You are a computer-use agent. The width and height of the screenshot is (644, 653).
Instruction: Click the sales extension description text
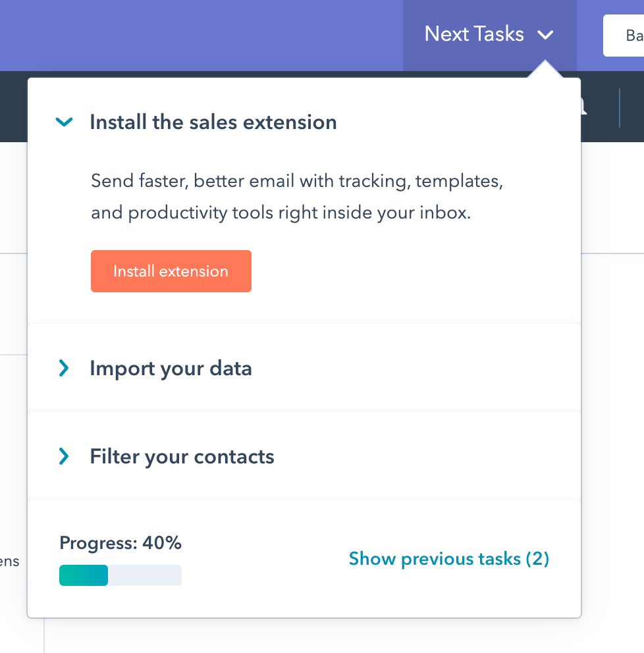[296, 196]
